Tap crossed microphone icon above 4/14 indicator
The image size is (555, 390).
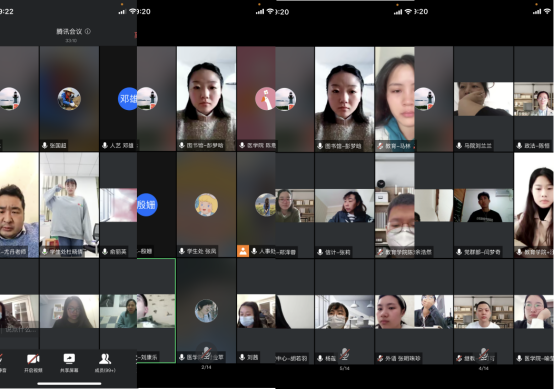click(x=484, y=352)
